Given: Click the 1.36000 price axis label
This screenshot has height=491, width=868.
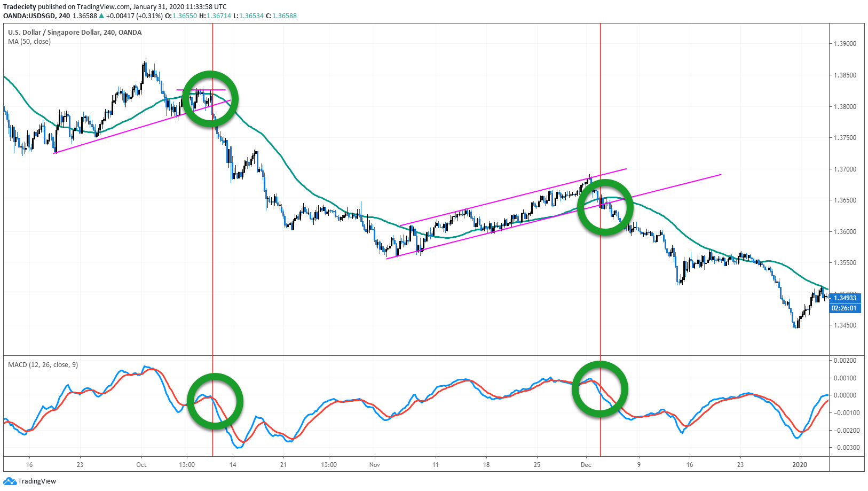Looking at the screenshot, I should coord(845,232).
